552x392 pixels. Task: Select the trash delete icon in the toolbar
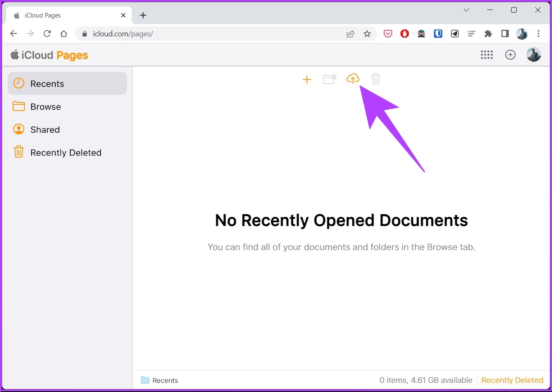[x=375, y=79]
